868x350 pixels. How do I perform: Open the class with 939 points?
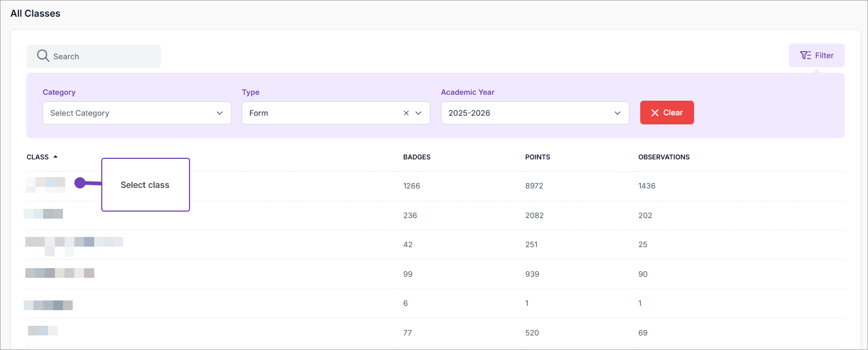tap(59, 273)
